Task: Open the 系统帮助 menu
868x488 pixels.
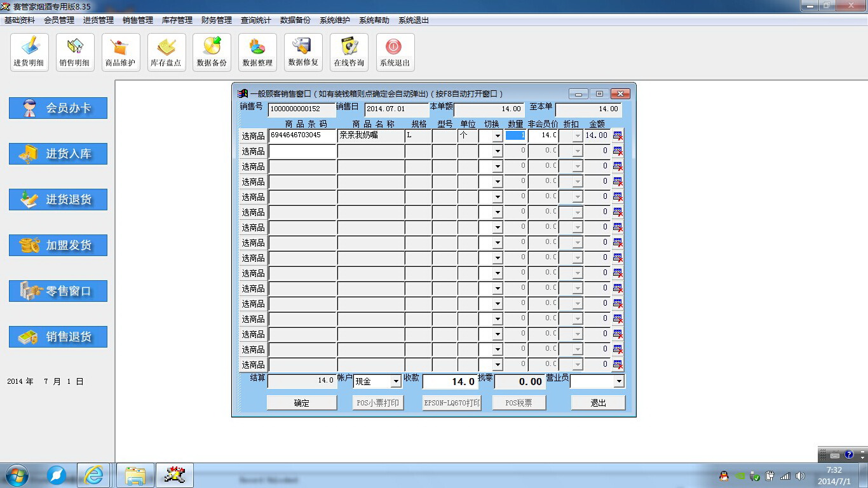Action: [x=374, y=20]
